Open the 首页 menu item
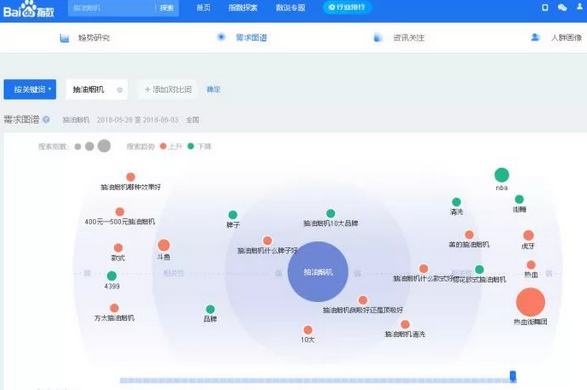Screen dimensions: 587x390 click(x=204, y=7)
